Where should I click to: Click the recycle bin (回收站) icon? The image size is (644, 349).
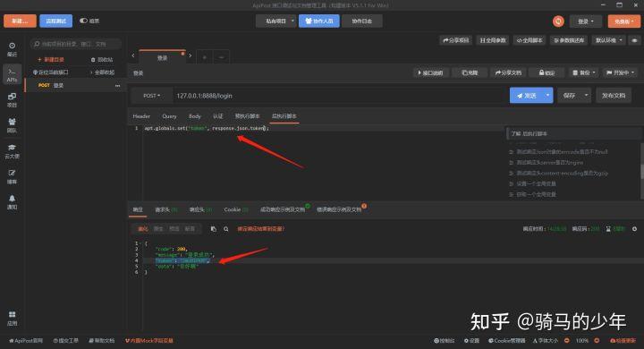pyautogui.click(x=101, y=60)
